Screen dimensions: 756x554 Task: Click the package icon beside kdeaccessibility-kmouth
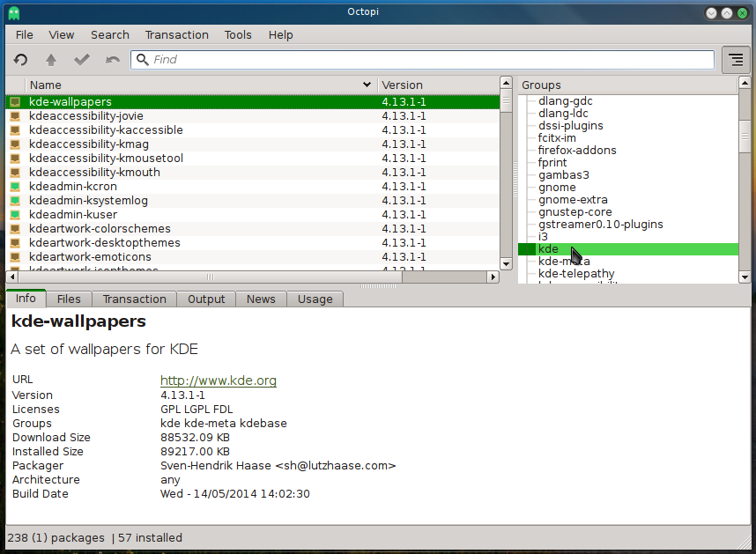(x=16, y=173)
